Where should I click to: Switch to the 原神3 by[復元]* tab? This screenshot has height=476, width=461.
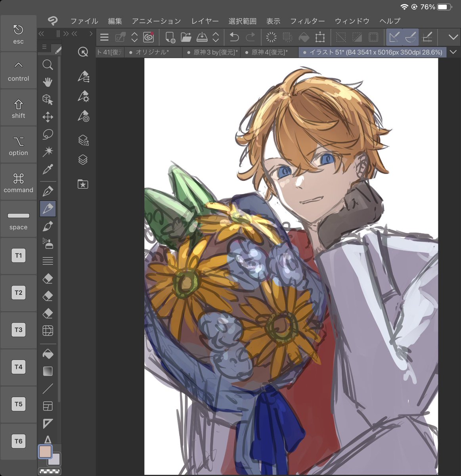pyautogui.click(x=212, y=52)
